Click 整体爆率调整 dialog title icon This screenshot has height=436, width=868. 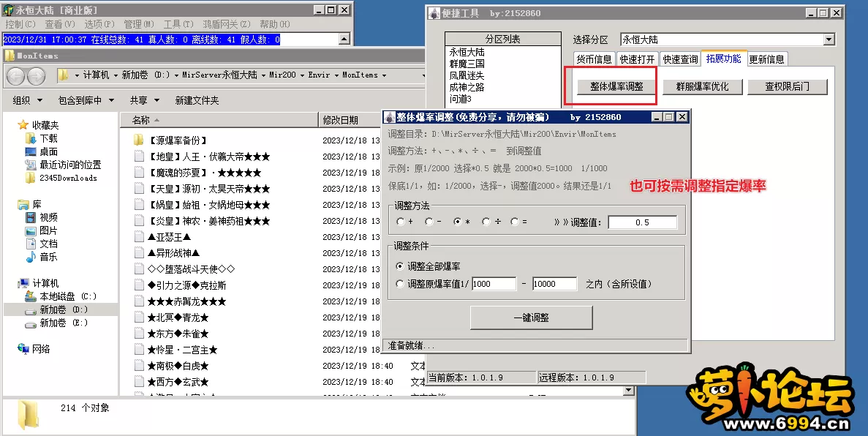pyautogui.click(x=390, y=117)
